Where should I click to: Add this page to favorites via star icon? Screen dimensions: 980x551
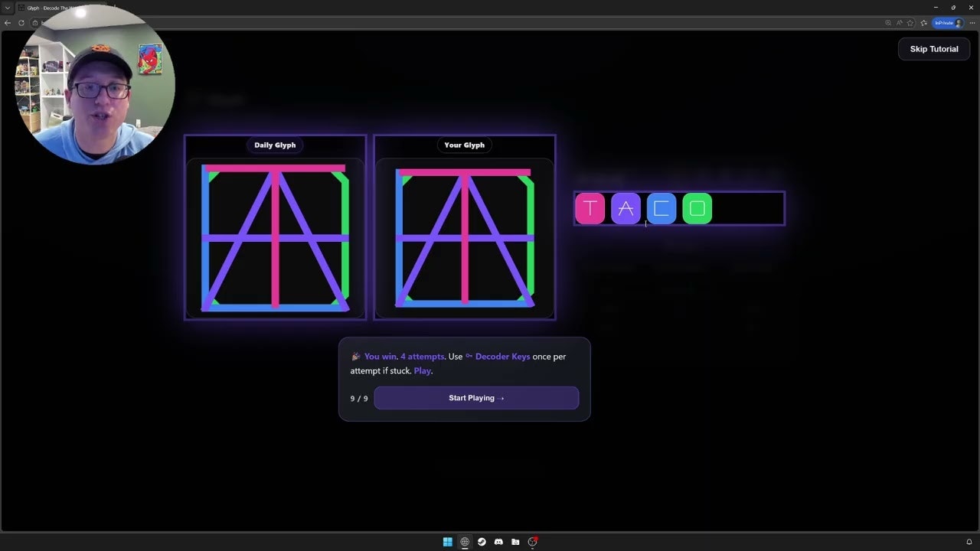point(910,23)
